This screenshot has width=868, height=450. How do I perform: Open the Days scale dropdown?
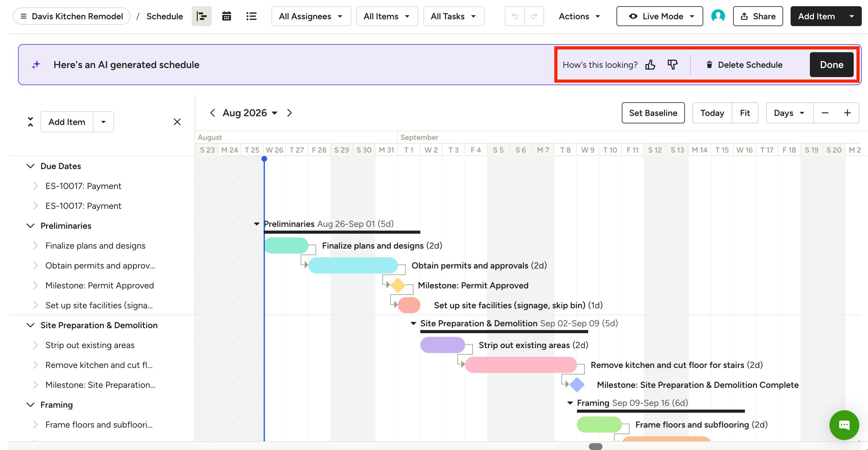[789, 113]
